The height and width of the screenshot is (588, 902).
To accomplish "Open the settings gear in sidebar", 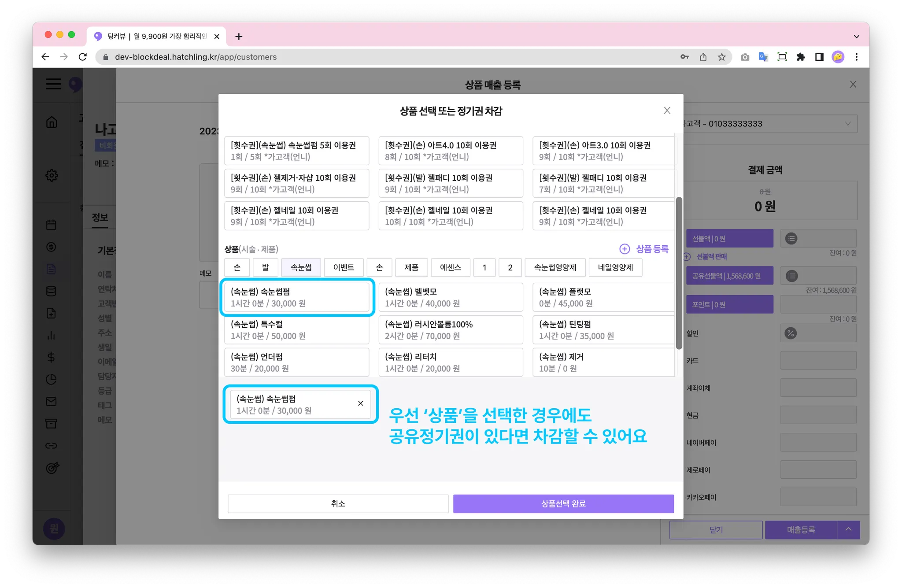I will click(52, 175).
